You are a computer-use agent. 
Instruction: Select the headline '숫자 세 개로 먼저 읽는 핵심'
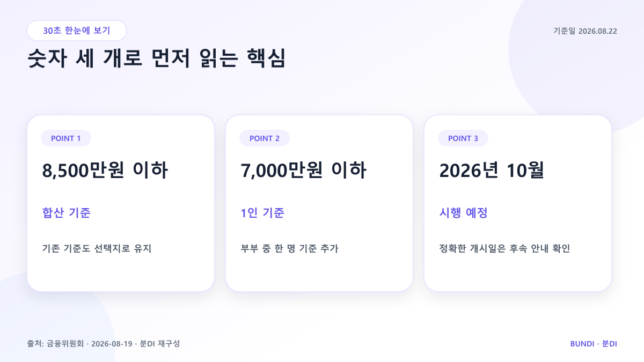click(156, 58)
